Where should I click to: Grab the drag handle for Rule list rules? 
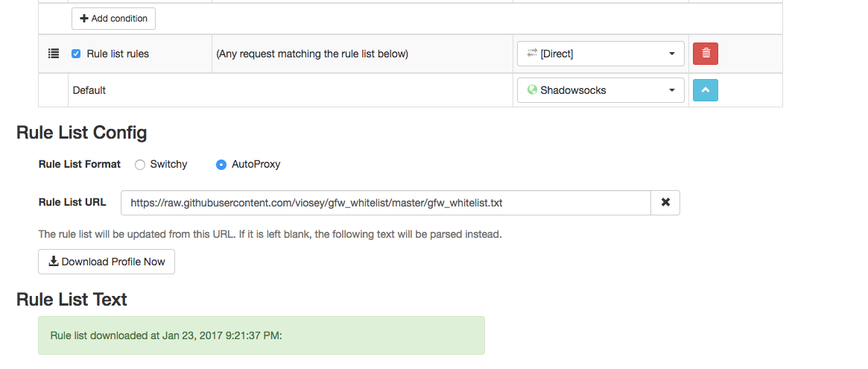[53, 54]
